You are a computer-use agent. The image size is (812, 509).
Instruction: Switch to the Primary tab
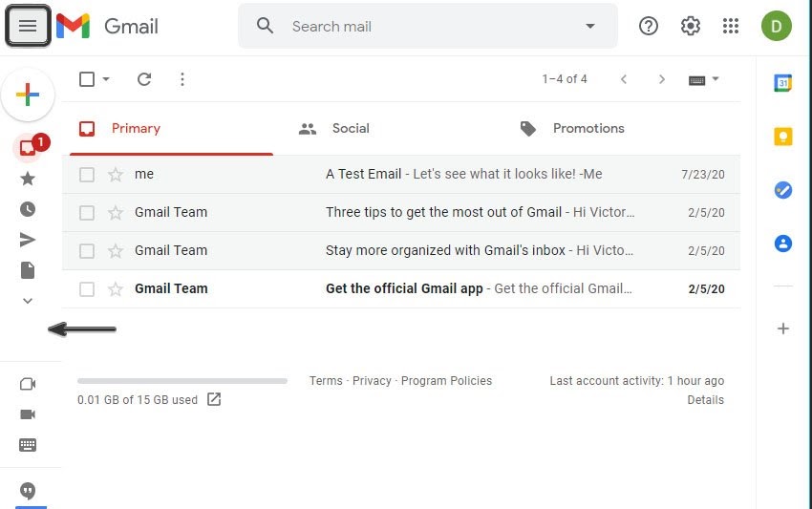pyautogui.click(x=171, y=128)
